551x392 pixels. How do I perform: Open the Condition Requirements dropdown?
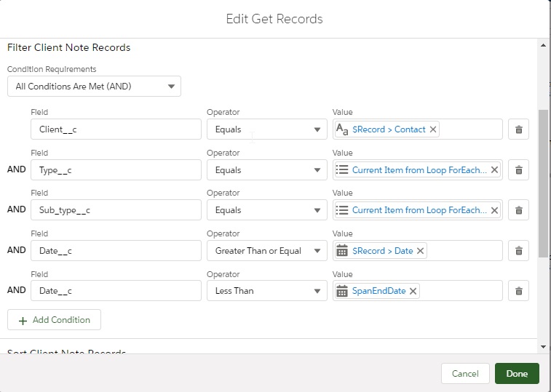(x=94, y=87)
